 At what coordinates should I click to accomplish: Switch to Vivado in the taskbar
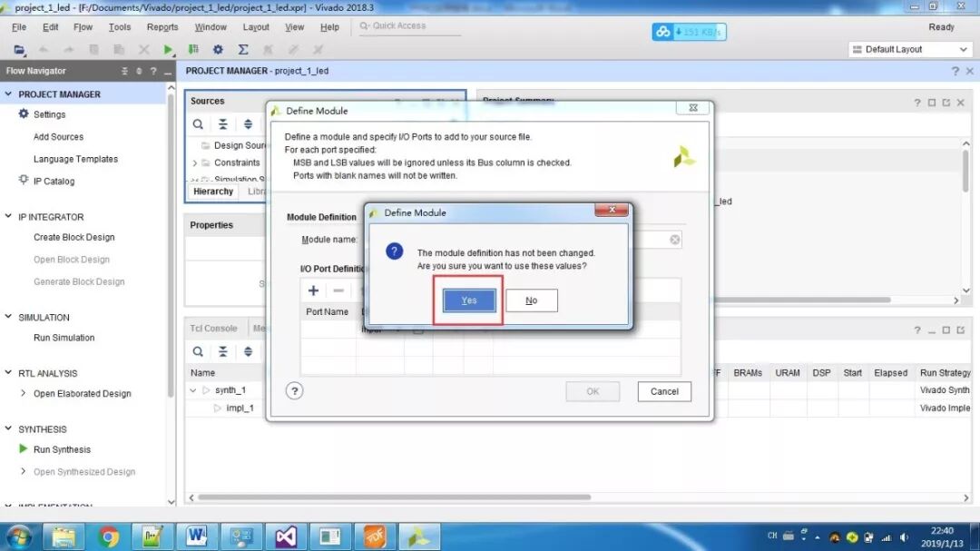tap(418, 536)
